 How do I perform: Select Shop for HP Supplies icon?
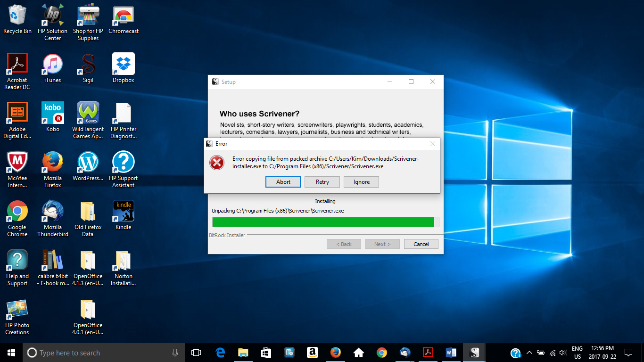pyautogui.click(x=88, y=23)
